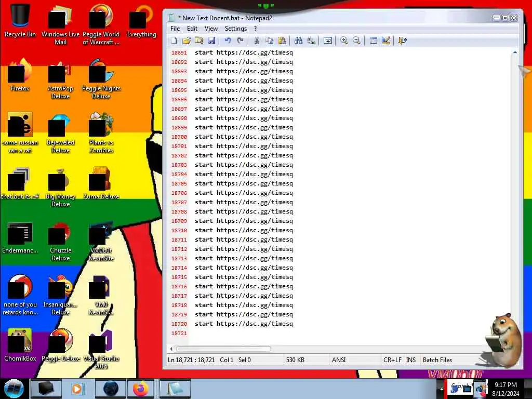
Task: Open Find with binoculars icon
Action: [x=299, y=41]
